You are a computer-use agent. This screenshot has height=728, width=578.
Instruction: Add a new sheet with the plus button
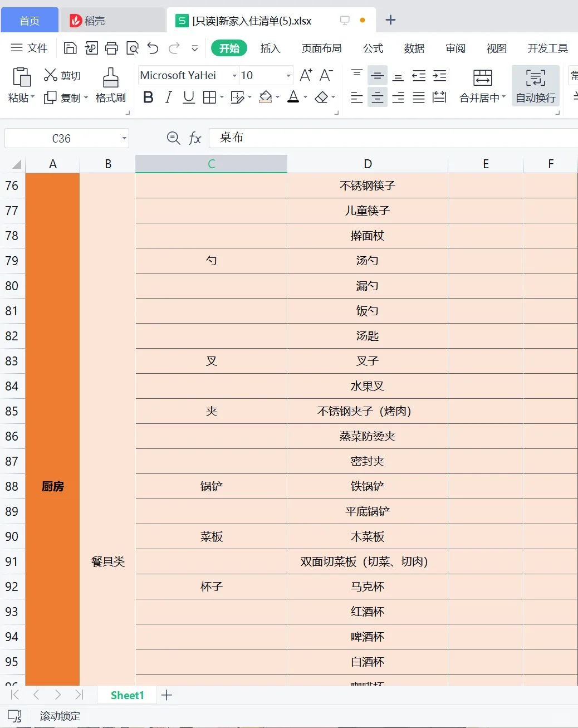166,695
